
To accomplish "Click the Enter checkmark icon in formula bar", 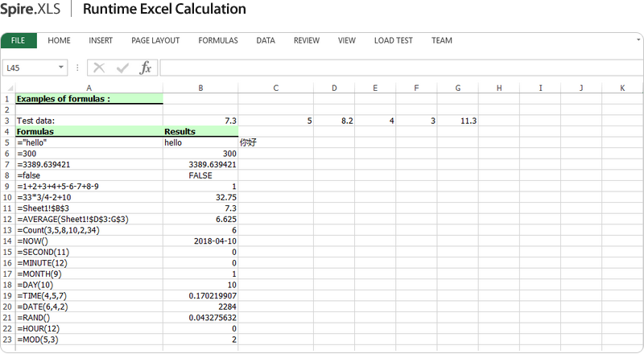I will (x=122, y=68).
